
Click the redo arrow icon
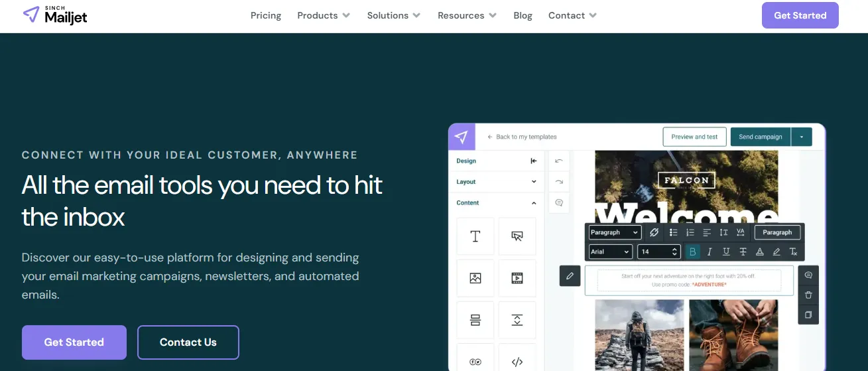click(x=559, y=182)
